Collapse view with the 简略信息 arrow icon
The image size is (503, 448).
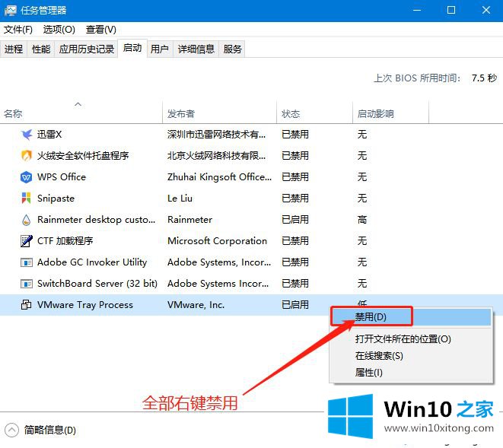coord(12,430)
